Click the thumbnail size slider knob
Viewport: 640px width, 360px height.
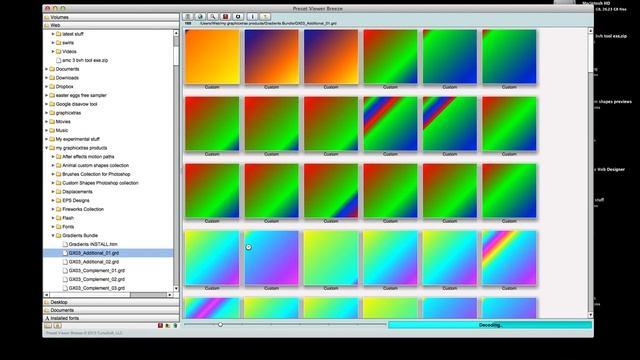click(220, 324)
